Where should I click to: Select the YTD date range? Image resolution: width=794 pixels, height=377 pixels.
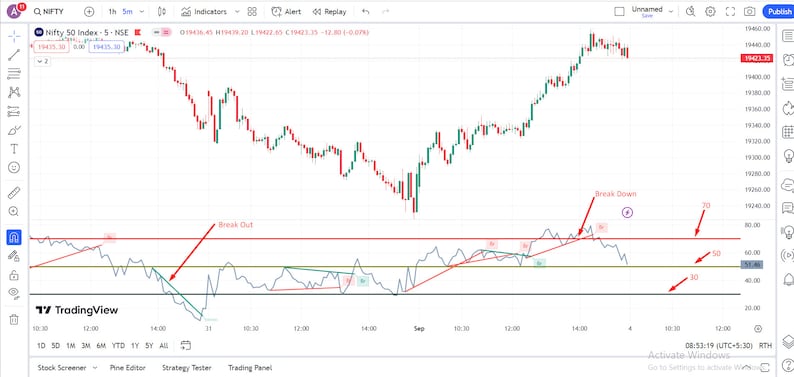pyautogui.click(x=118, y=346)
